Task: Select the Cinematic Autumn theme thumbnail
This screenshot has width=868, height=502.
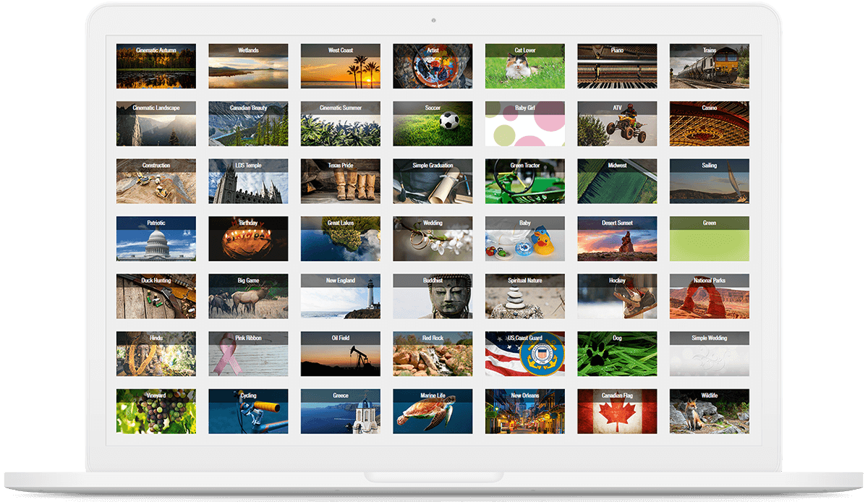Action: [x=156, y=66]
